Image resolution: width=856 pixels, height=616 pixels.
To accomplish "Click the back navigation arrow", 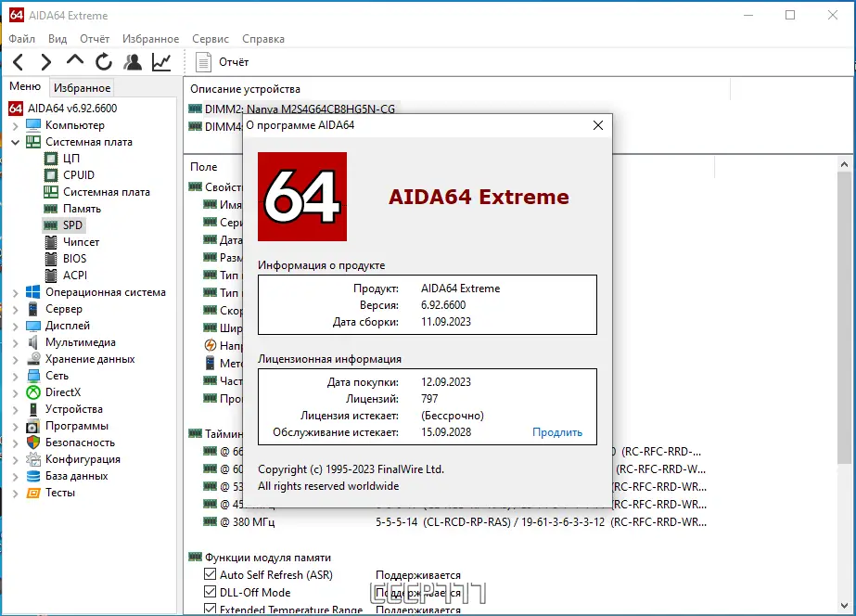I will coord(17,61).
